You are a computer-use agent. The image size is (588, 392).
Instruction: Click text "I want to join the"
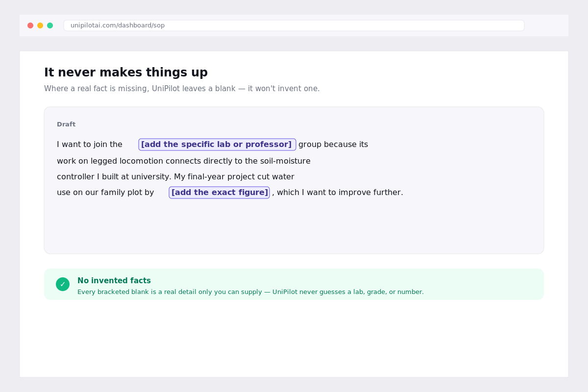tap(90, 145)
